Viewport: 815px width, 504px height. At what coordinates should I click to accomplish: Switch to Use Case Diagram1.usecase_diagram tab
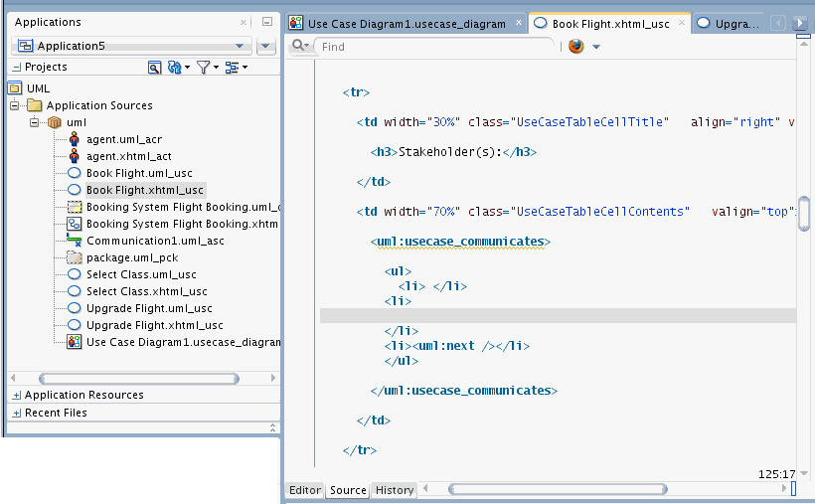[407, 24]
